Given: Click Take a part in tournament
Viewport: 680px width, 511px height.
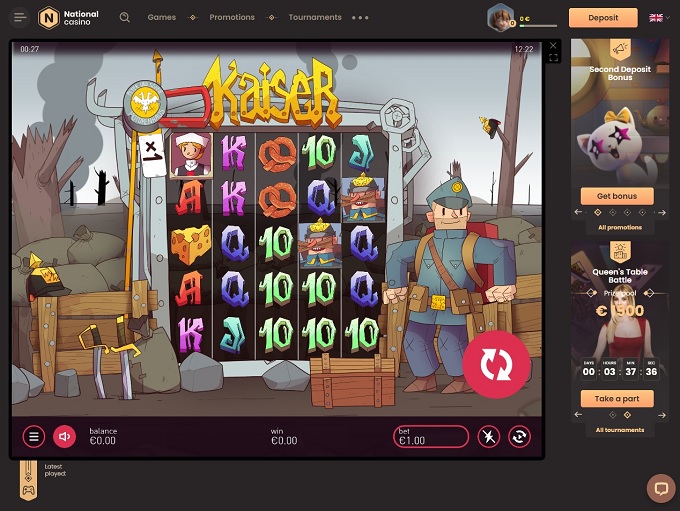Looking at the screenshot, I should 617,399.
